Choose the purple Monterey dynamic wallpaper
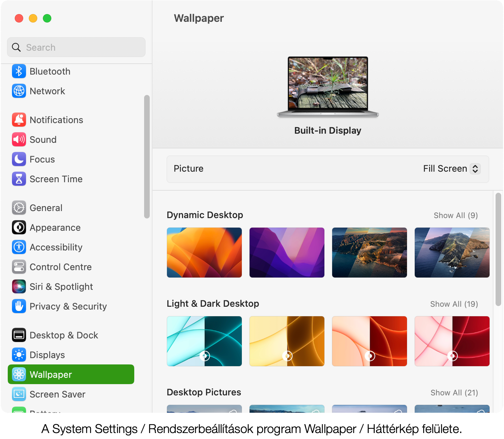 click(x=287, y=253)
